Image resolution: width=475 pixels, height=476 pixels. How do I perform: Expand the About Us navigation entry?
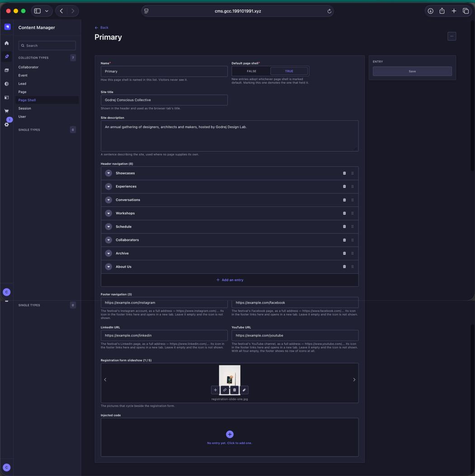109,267
